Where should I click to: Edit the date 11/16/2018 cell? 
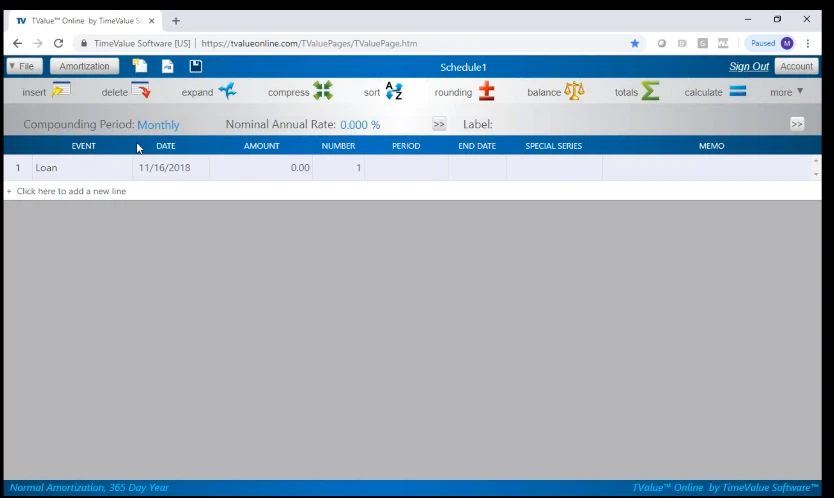[171, 168]
